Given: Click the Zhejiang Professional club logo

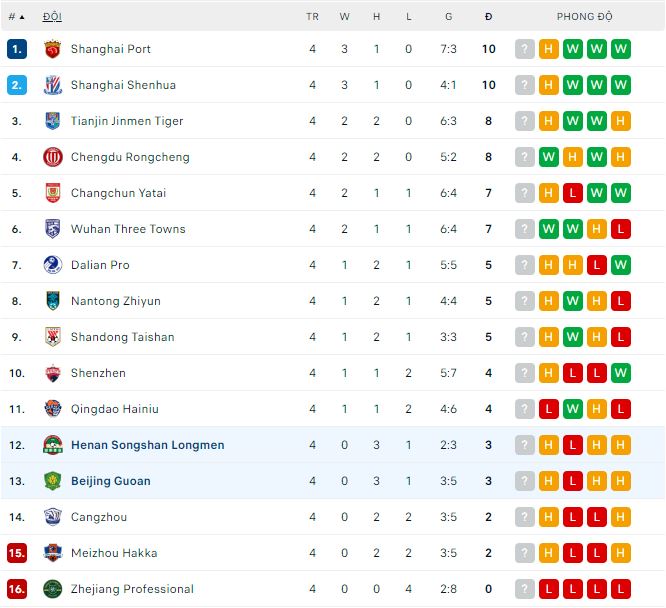Looking at the screenshot, I should [53, 589].
